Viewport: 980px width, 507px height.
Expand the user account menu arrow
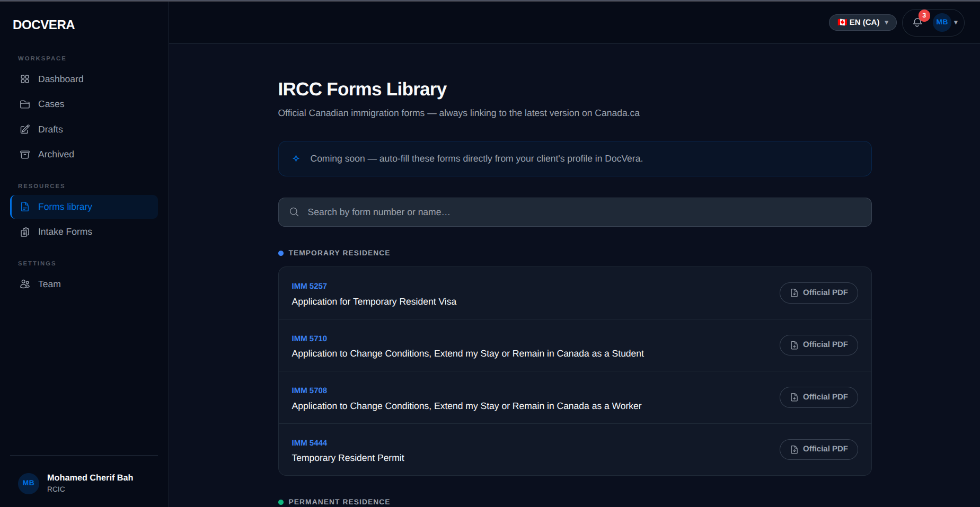click(956, 22)
